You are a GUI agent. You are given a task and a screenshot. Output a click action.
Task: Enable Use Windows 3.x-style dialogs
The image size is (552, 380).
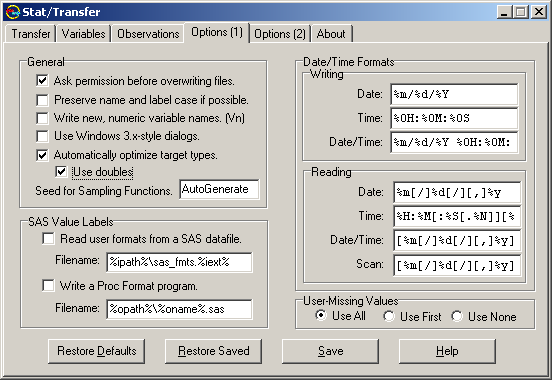(42, 136)
